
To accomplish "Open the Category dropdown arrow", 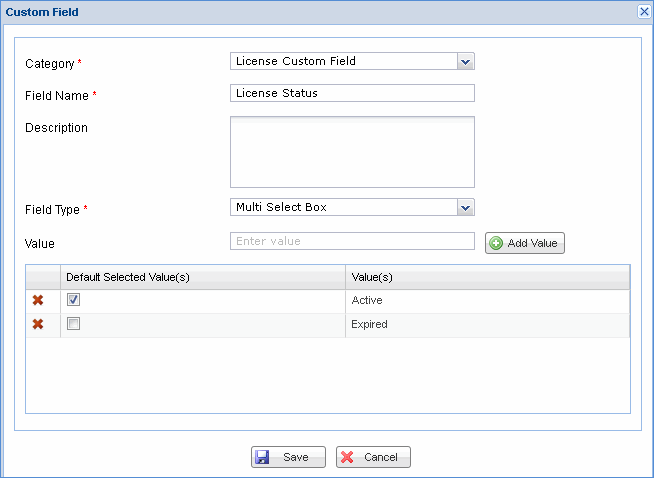I will [x=465, y=61].
